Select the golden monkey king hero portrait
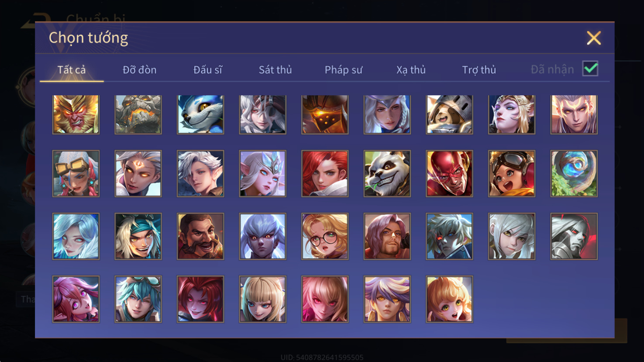This screenshot has width=644, height=362. [76, 114]
